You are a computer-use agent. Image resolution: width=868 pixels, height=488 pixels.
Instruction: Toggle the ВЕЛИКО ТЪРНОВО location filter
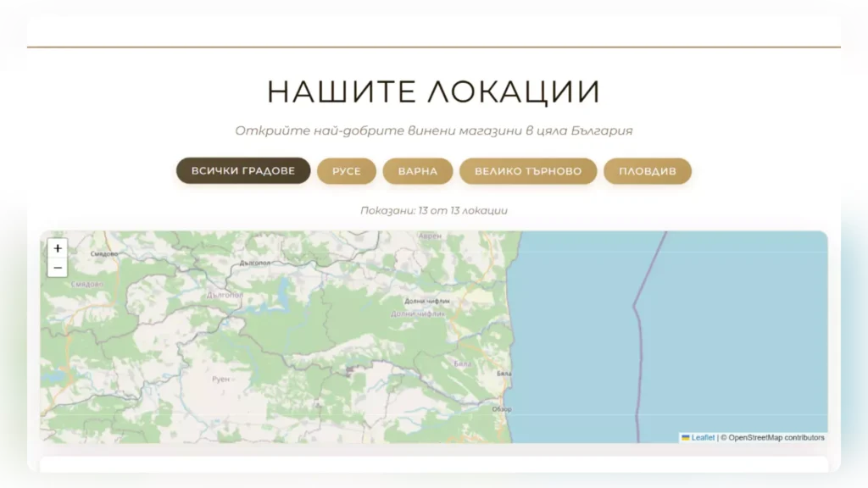click(x=527, y=170)
